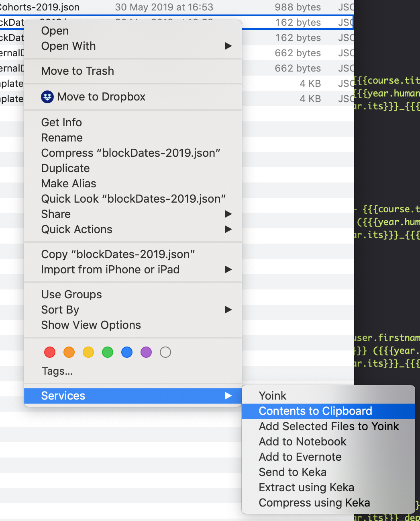Select Make Alias
The height and width of the screenshot is (521, 420).
pos(133,183)
